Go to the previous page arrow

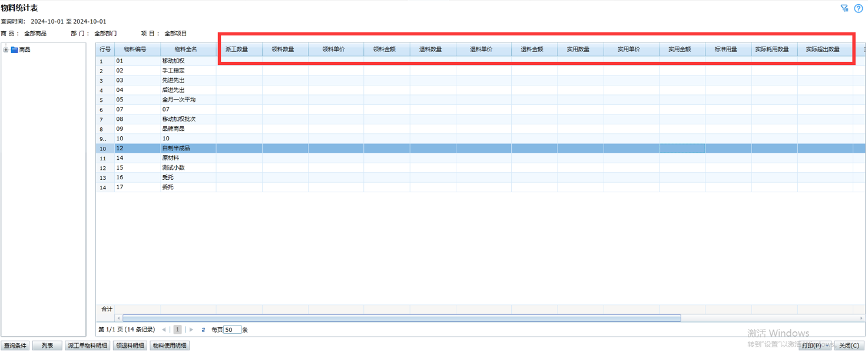164,330
